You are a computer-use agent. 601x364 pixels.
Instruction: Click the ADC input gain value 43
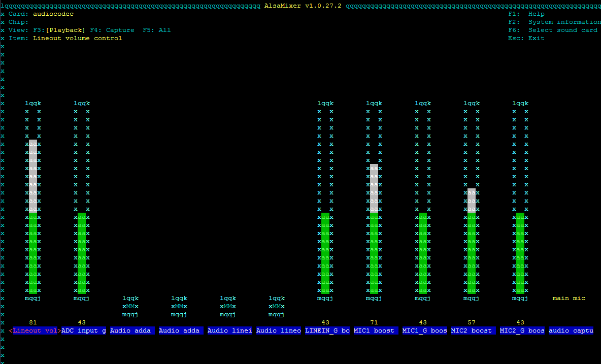pos(82,322)
